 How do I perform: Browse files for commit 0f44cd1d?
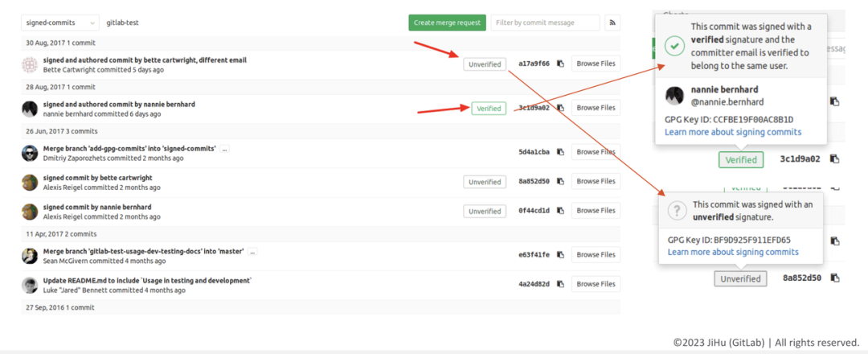pyautogui.click(x=596, y=211)
